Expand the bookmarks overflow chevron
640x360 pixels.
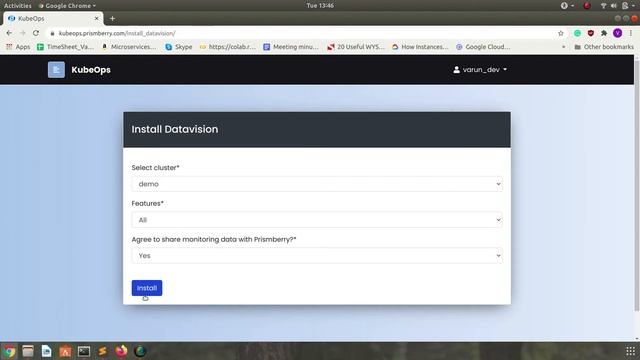pyautogui.click(x=564, y=47)
